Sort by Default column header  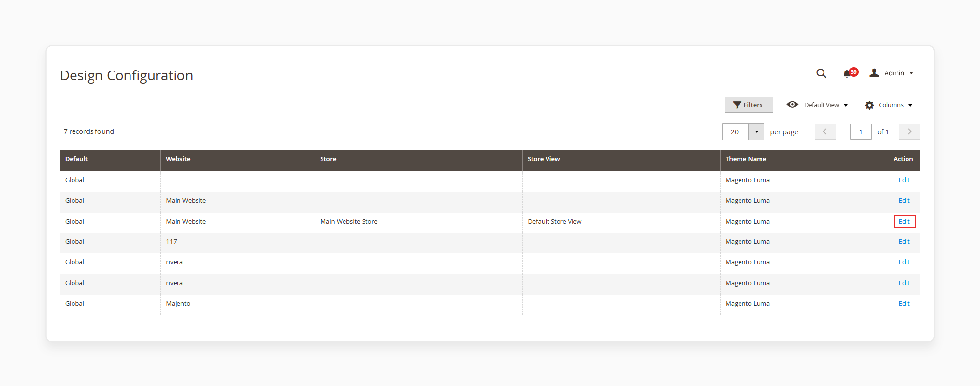tap(110, 160)
